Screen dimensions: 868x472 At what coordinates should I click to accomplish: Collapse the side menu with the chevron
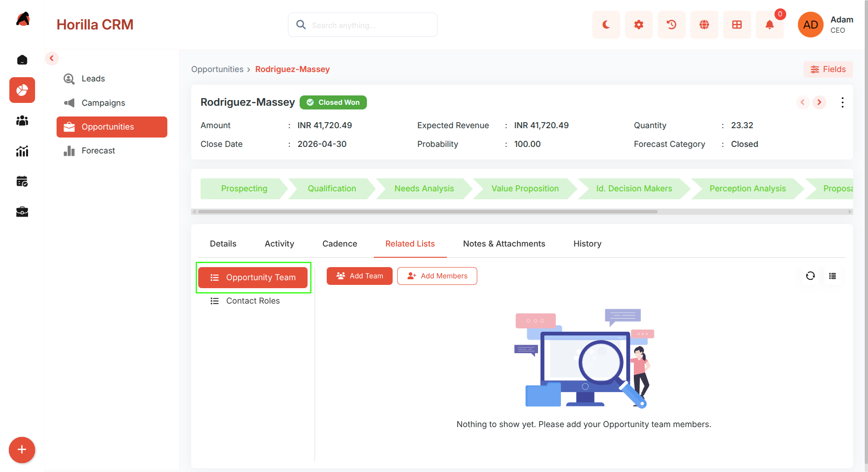pos(52,58)
